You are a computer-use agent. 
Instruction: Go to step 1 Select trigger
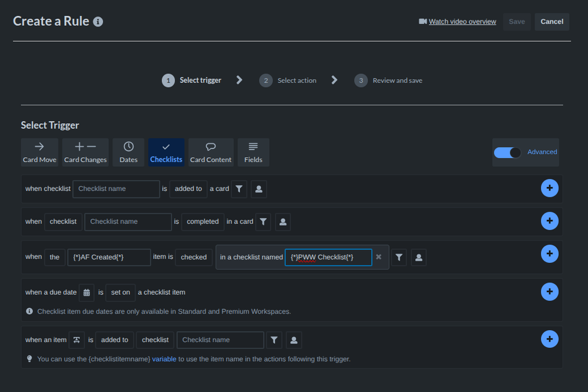tap(191, 80)
